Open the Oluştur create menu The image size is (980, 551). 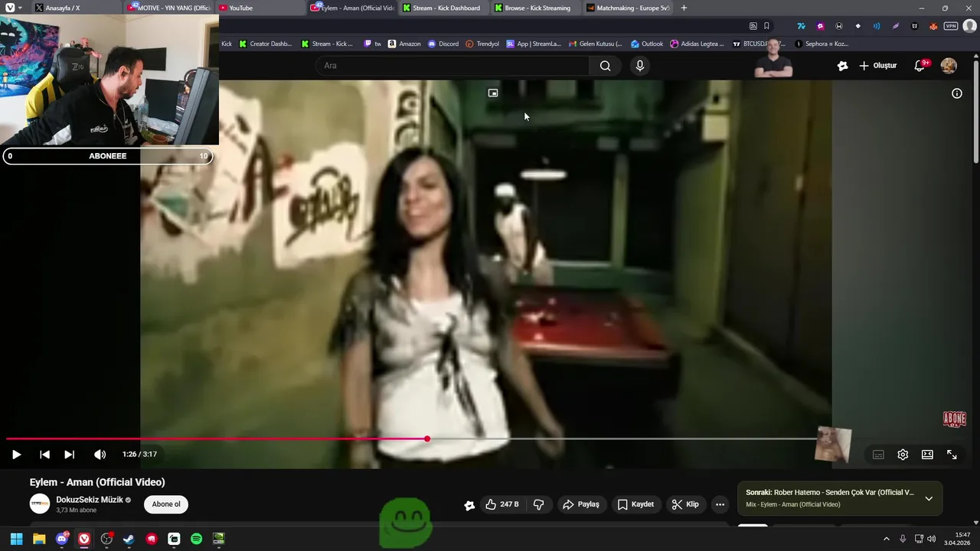[877, 66]
